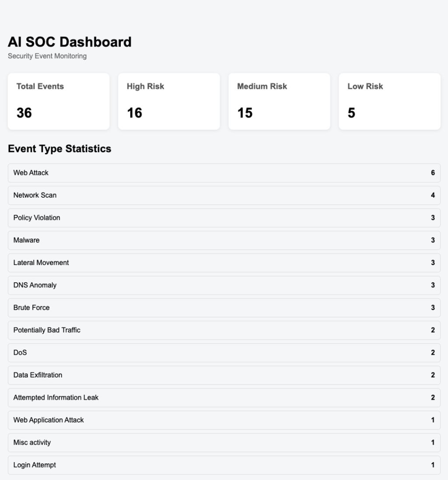Open the Attempted Information Leak row
Image resolution: width=448 pixels, height=480 pixels.
click(224, 398)
